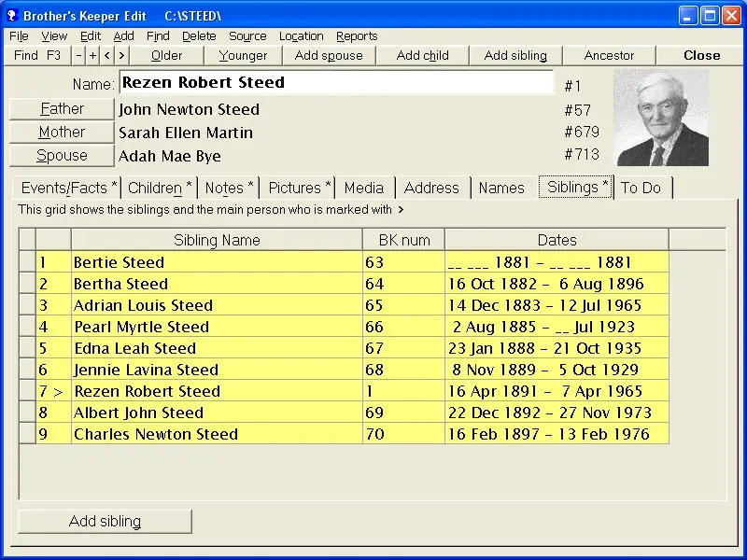Screen dimensions: 747x560
Task: Open the Location menu
Action: click(301, 36)
